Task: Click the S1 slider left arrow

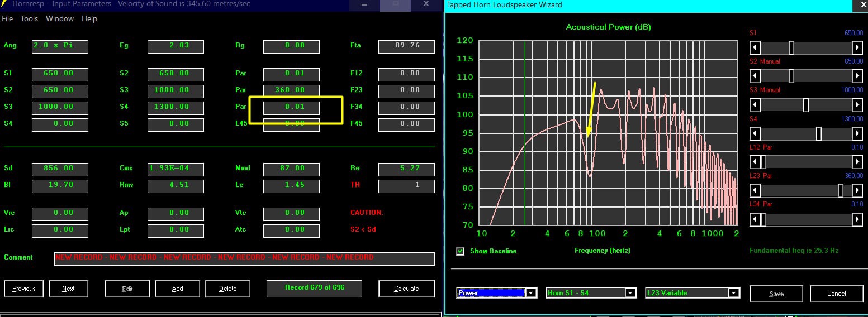Action: click(755, 47)
